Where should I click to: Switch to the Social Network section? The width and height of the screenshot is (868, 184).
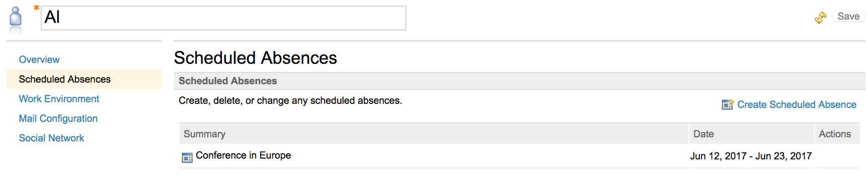pos(51,138)
